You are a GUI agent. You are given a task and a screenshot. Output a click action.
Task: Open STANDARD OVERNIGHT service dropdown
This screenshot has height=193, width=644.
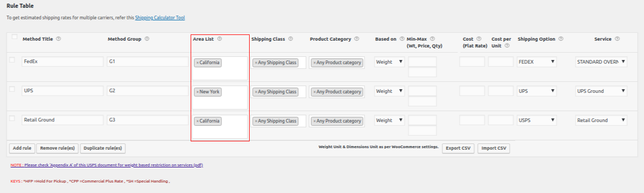601,62
